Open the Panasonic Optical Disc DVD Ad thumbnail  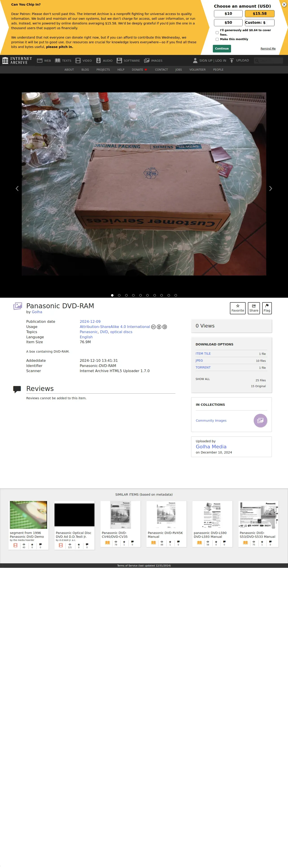pyautogui.click(x=74, y=514)
